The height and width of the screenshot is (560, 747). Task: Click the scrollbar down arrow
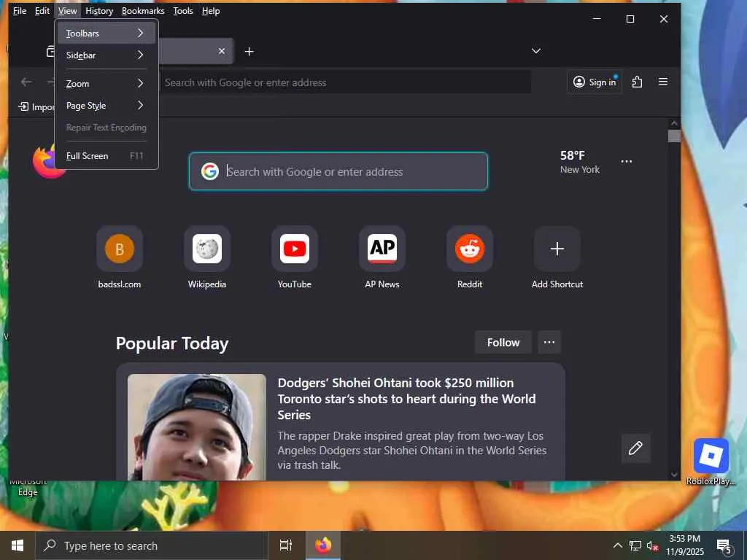(x=673, y=474)
